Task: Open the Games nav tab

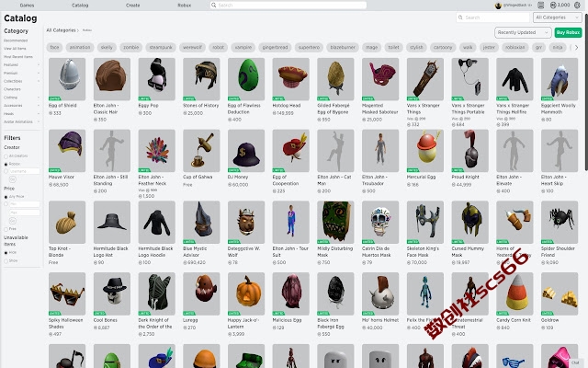Action: [27, 6]
